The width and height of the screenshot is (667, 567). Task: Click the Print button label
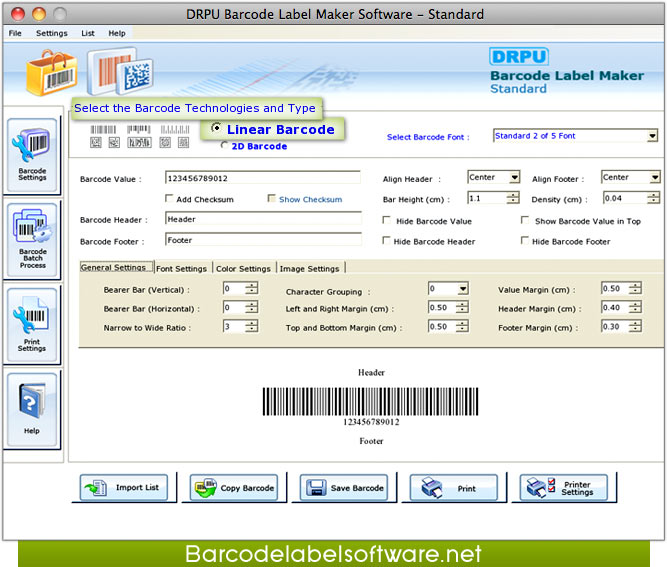point(467,488)
